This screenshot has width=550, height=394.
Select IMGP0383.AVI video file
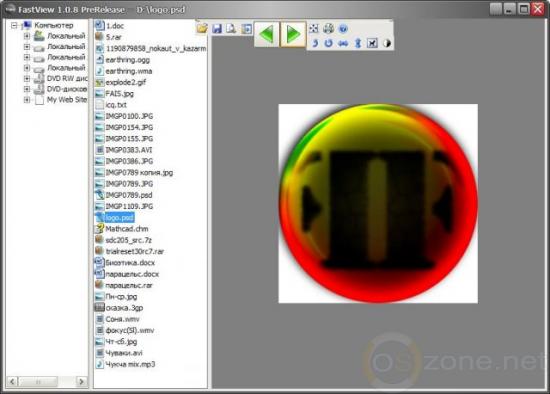point(129,150)
